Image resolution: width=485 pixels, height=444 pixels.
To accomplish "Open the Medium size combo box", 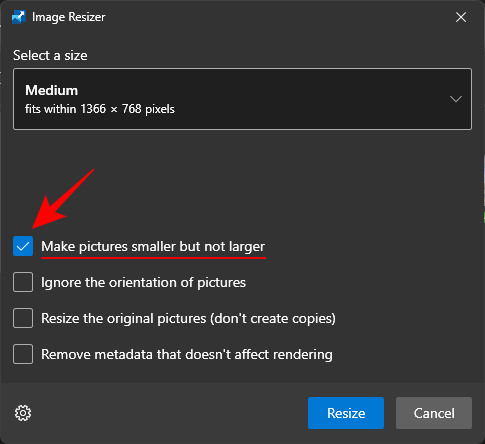I will click(x=242, y=99).
